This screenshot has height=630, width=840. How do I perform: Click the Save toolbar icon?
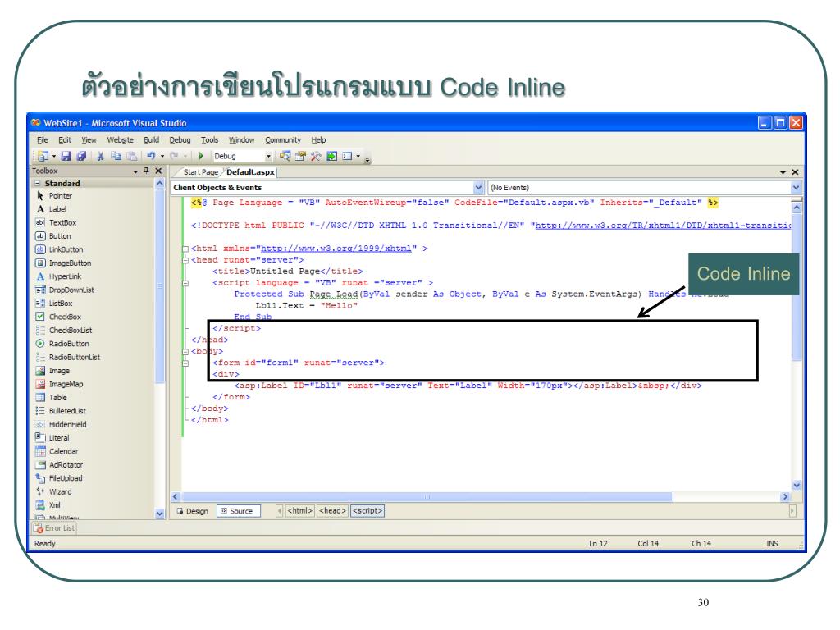[66, 156]
